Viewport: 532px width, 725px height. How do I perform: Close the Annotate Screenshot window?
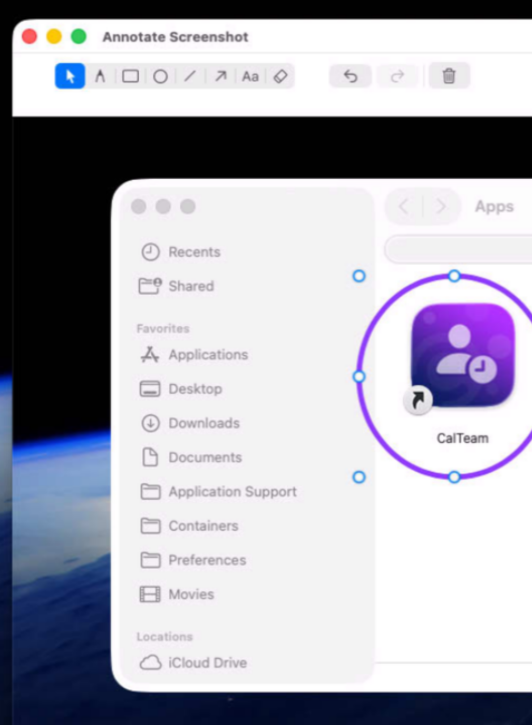coord(30,37)
